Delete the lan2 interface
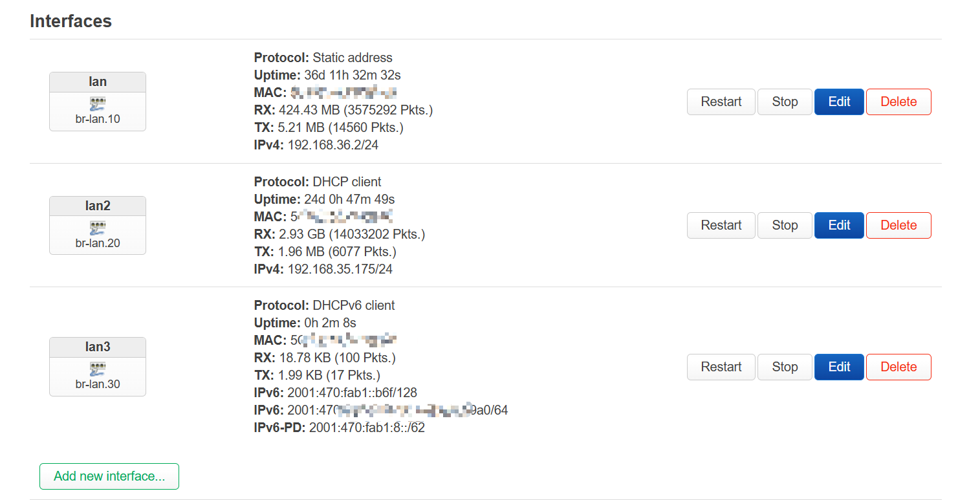Image resolution: width=980 pixels, height=500 pixels. tap(898, 225)
